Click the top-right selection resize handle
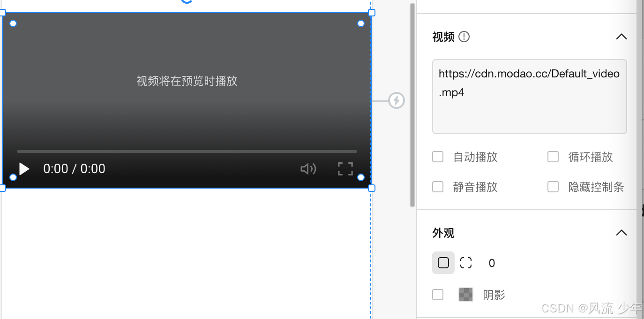 372,13
